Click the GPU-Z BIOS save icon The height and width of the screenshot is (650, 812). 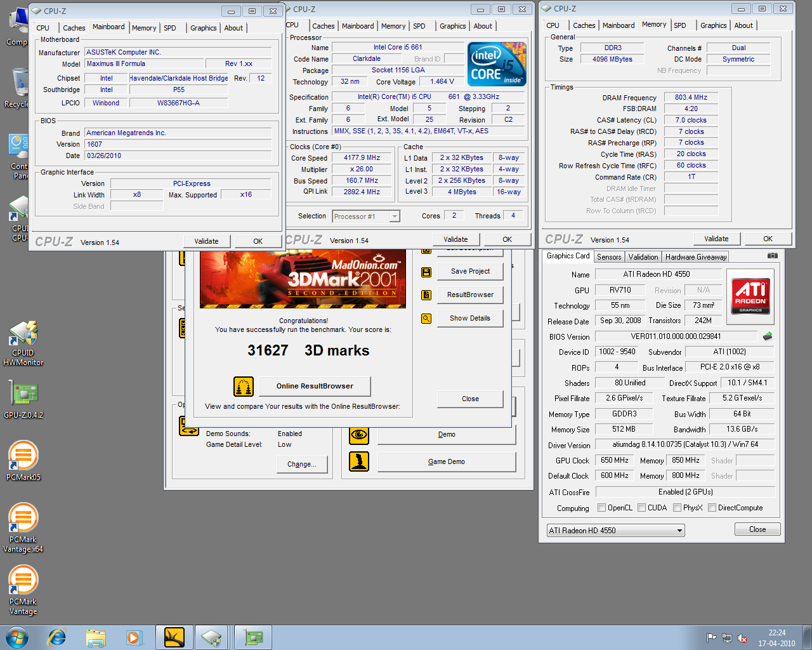pos(768,336)
